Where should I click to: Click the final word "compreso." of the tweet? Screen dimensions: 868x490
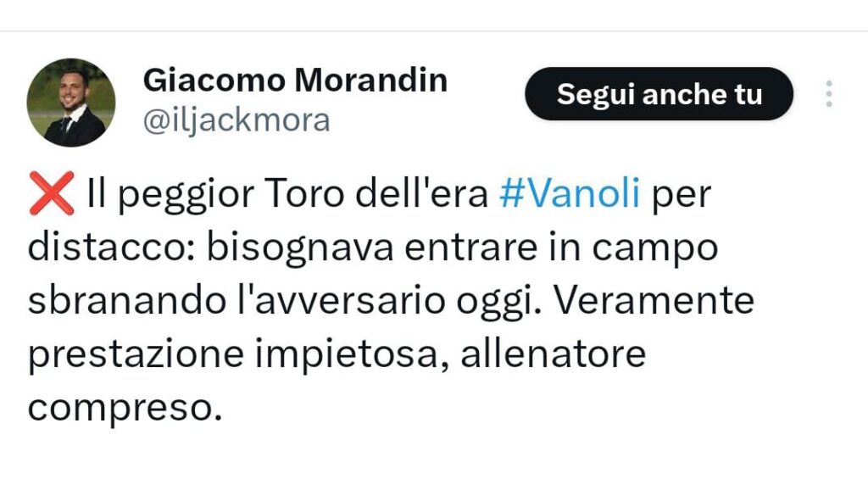(x=118, y=409)
